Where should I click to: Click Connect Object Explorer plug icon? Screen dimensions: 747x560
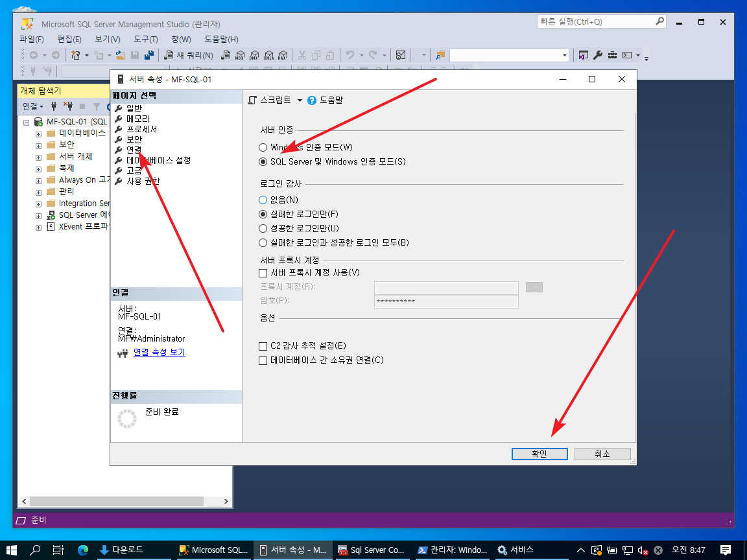click(x=54, y=106)
